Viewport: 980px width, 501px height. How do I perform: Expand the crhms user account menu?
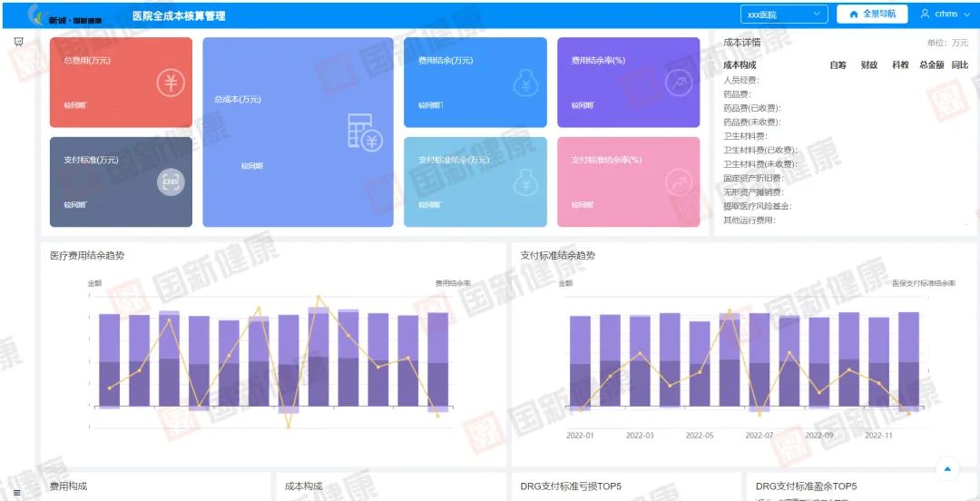pyautogui.click(x=946, y=15)
